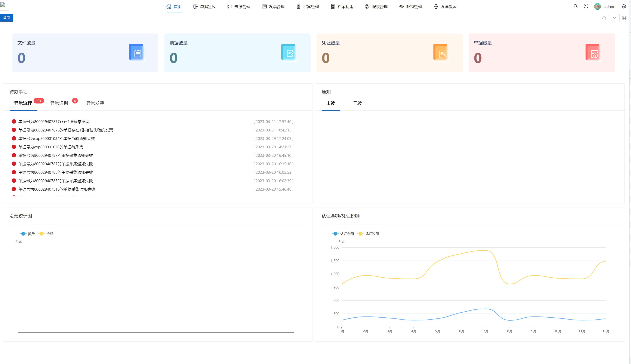Refresh the current tab with reload icon
This screenshot has height=364, width=631.
coord(604,18)
